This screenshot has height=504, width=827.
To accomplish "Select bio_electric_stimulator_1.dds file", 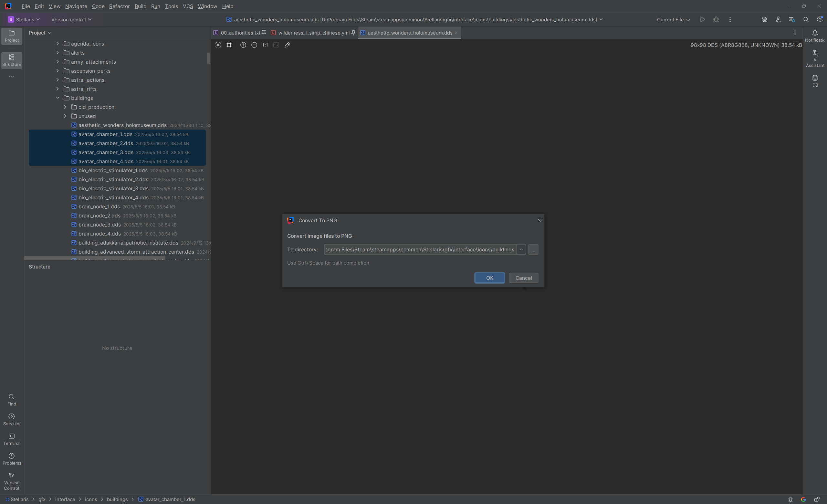I will tap(117, 171).
